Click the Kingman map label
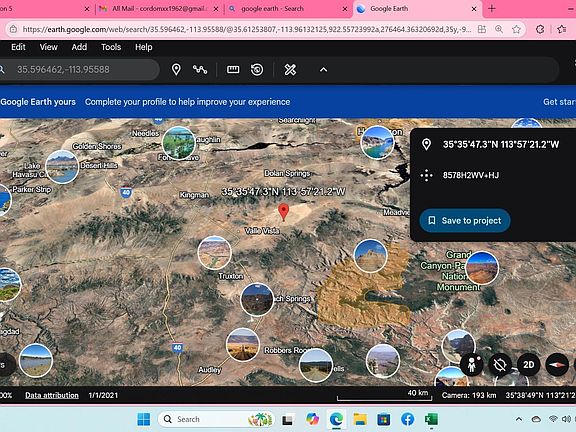The width and height of the screenshot is (576, 432). (x=194, y=195)
